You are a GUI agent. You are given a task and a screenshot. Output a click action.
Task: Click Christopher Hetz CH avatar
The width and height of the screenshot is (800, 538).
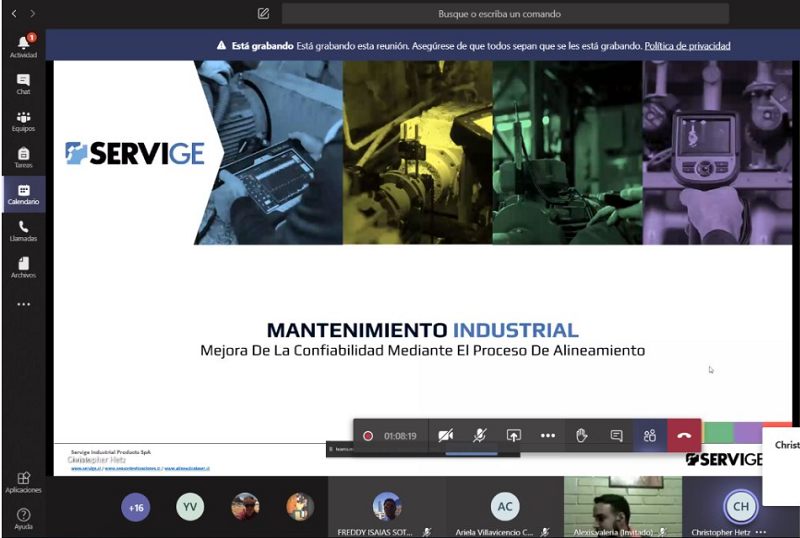741,506
